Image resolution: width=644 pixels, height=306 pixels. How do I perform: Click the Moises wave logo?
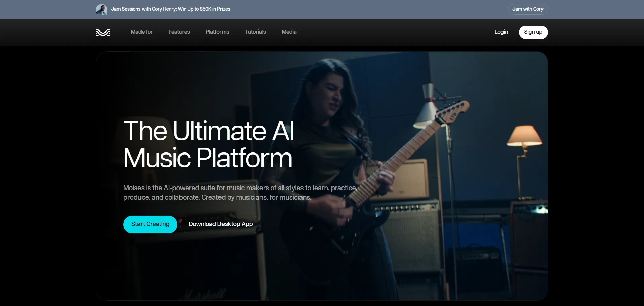pos(103,32)
